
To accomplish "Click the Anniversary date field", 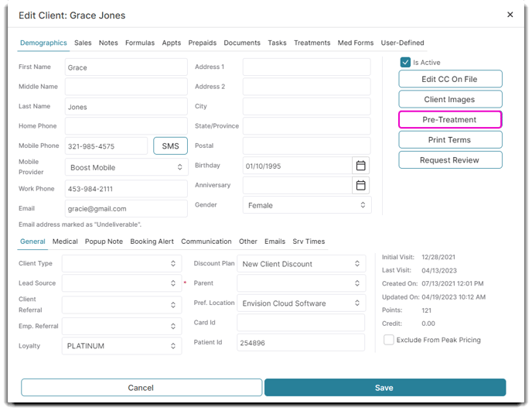I will (x=298, y=186).
